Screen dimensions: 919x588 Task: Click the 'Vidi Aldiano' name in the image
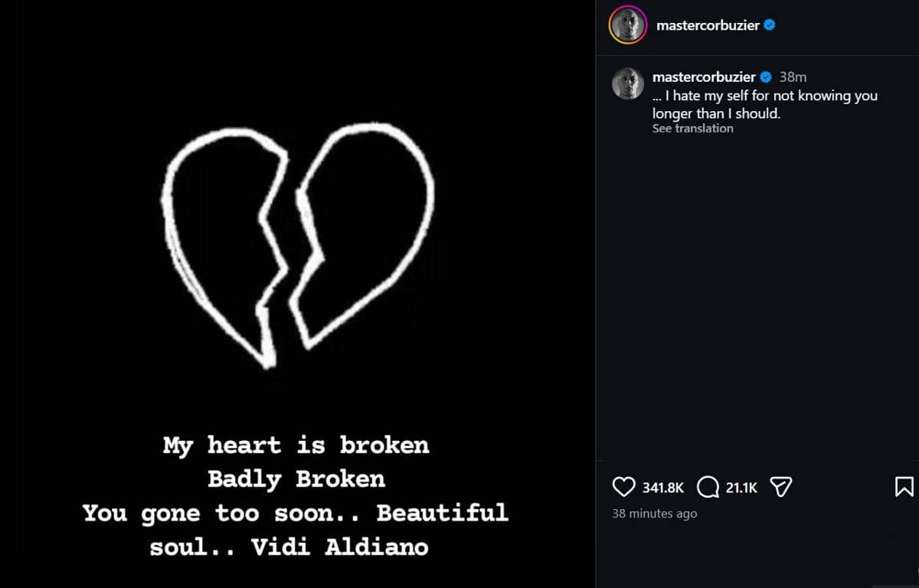376,547
